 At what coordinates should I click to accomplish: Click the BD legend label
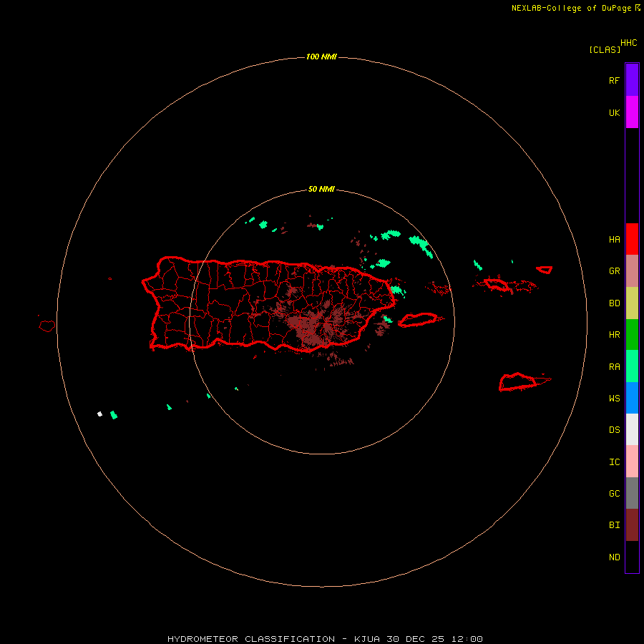614,303
